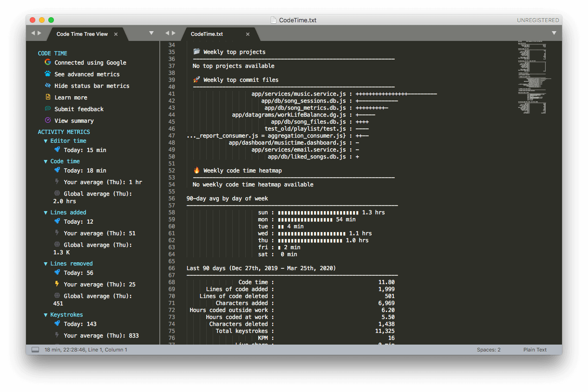The image size is (588, 392).
Task: Click the Total keystrokes 11,325 row
Action: [x=305, y=331]
